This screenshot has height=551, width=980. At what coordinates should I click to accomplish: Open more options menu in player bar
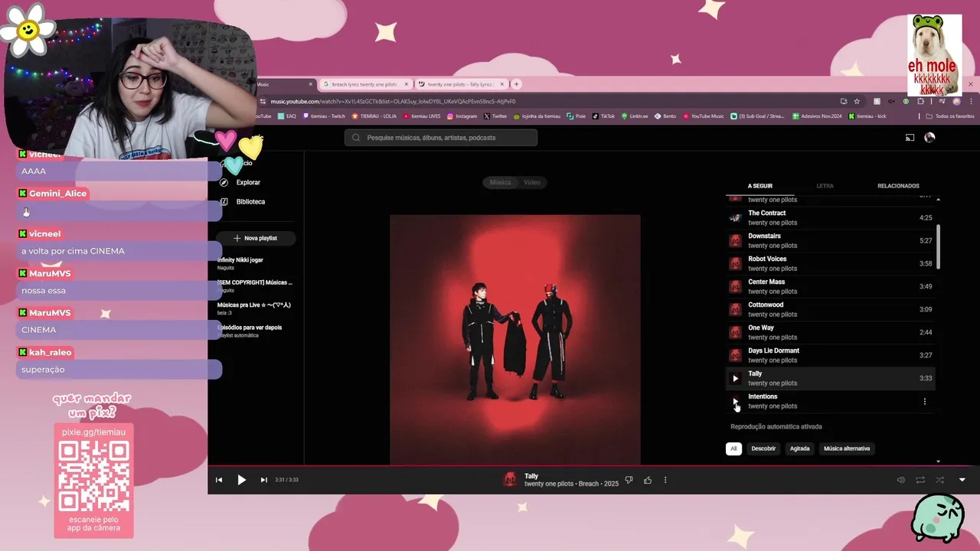tap(665, 480)
